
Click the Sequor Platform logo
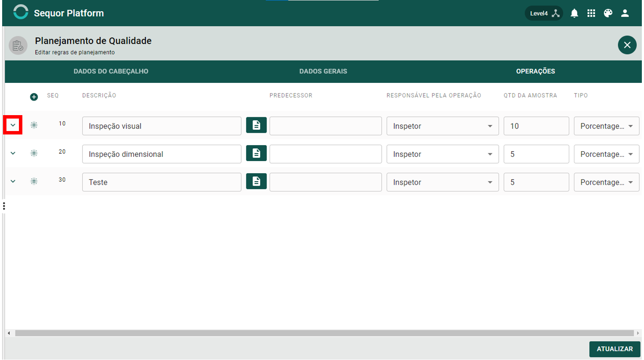[21, 12]
